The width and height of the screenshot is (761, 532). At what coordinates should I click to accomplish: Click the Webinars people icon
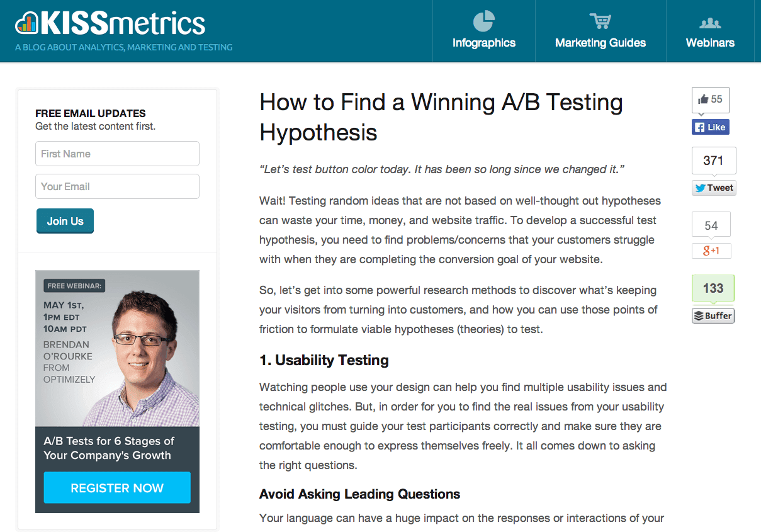[710, 23]
